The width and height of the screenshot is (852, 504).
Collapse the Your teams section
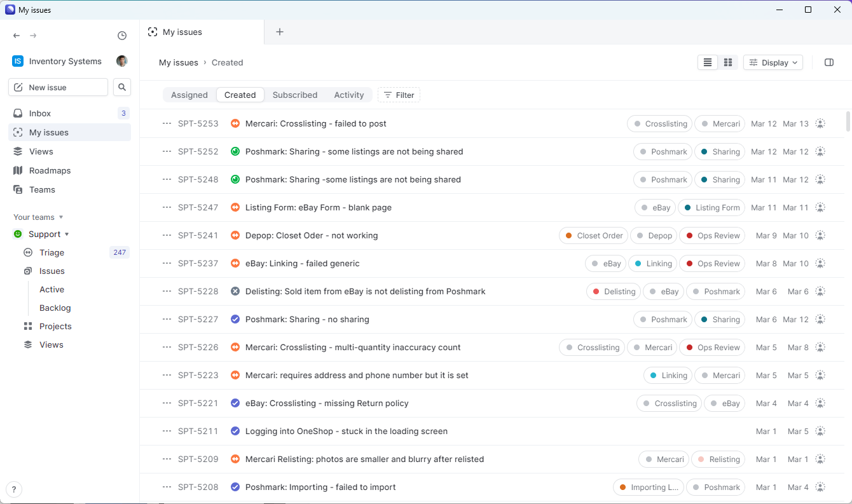pos(38,217)
